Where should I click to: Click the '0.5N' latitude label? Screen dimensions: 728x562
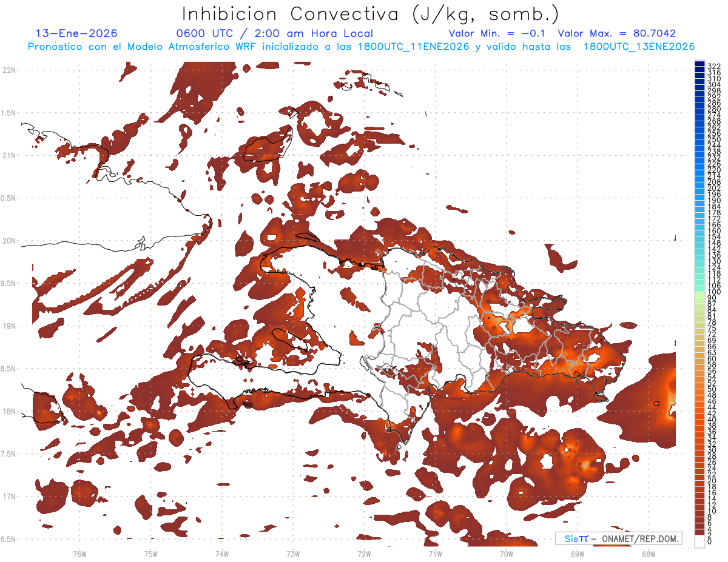8,198
